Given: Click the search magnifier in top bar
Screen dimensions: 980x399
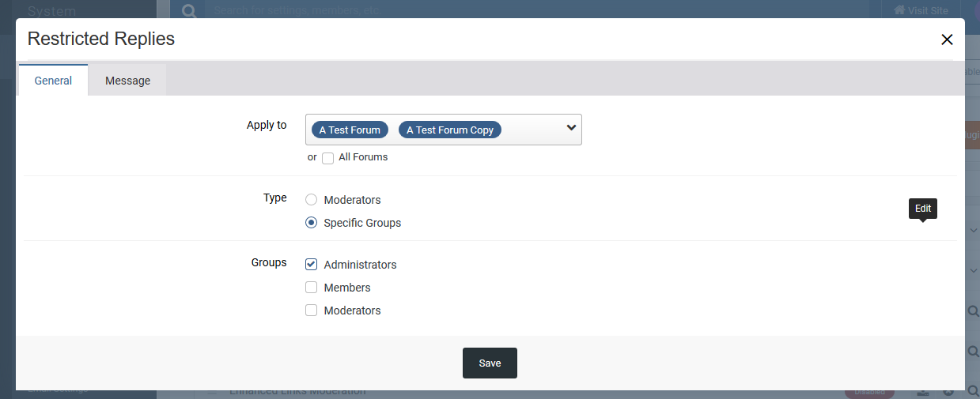Looking at the screenshot, I should click(x=188, y=11).
